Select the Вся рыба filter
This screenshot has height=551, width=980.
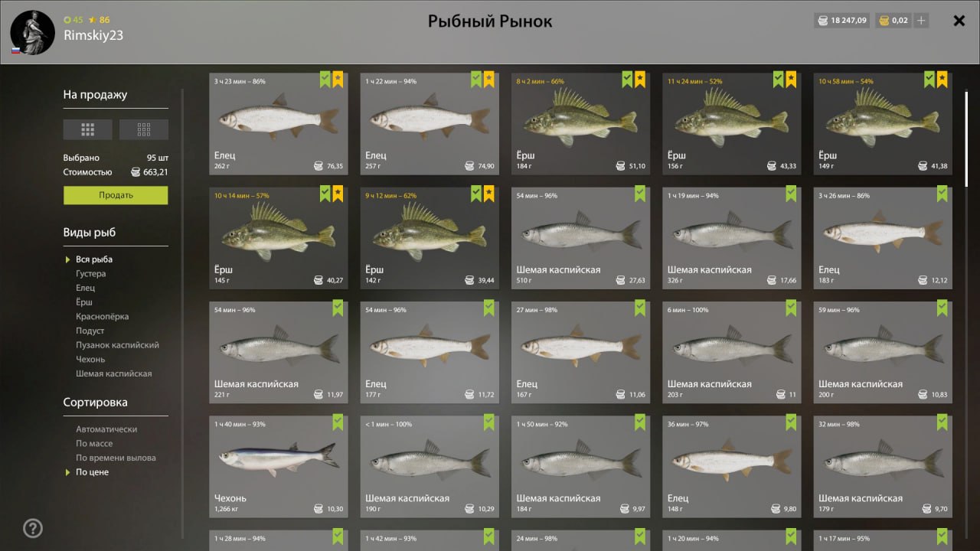(x=94, y=259)
